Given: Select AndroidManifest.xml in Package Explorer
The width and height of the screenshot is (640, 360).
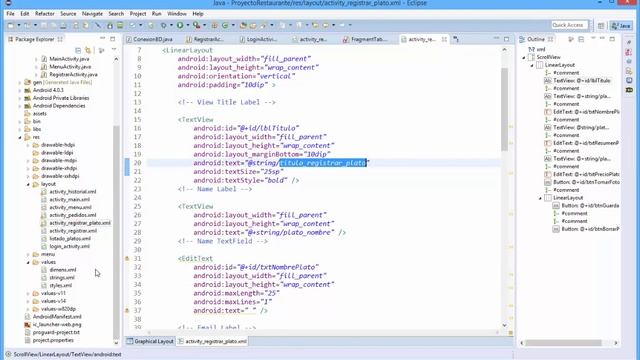Looking at the screenshot, I should point(57,316).
